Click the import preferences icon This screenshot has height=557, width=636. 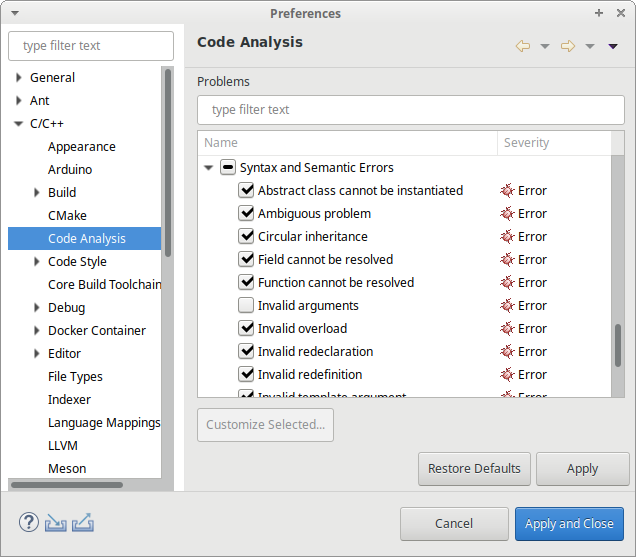[56, 523]
